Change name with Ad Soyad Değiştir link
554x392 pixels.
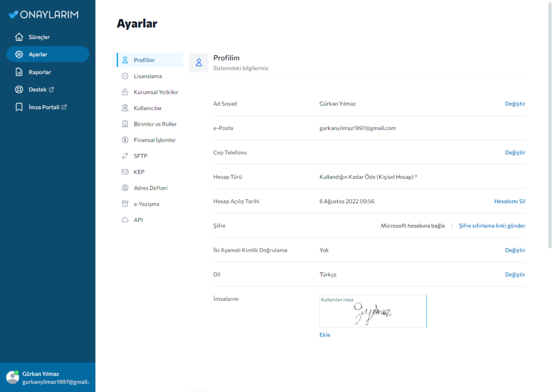pyautogui.click(x=515, y=104)
